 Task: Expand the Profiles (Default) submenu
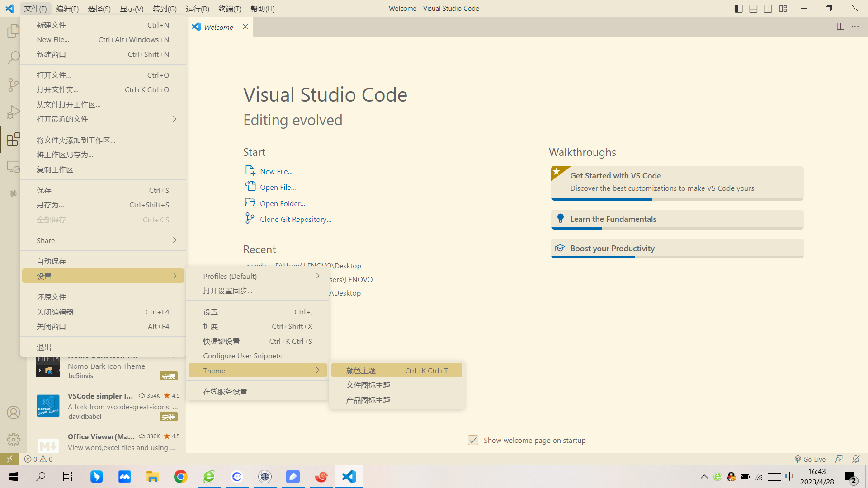pyautogui.click(x=258, y=276)
